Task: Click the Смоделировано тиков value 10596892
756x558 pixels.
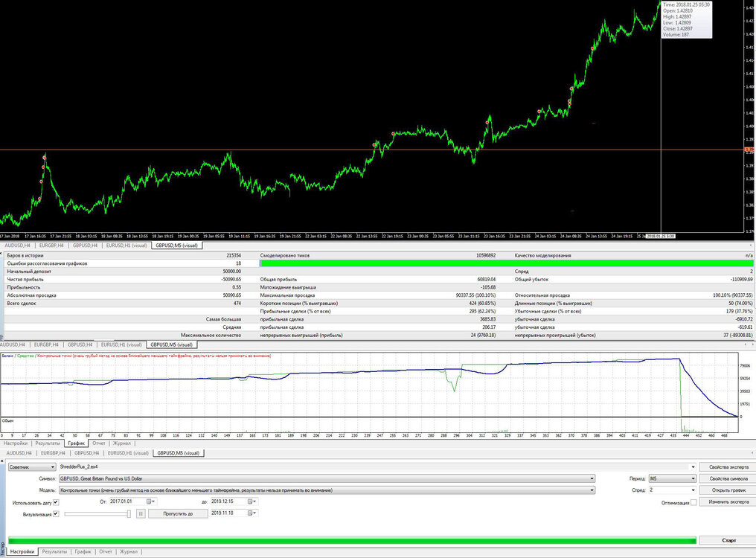Action: [486, 256]
